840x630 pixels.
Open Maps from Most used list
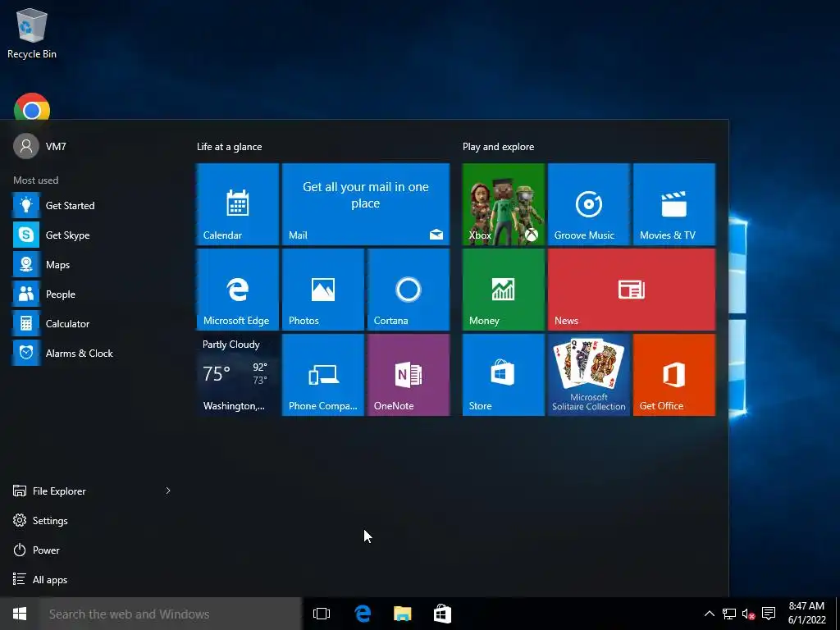pos(91,265)
